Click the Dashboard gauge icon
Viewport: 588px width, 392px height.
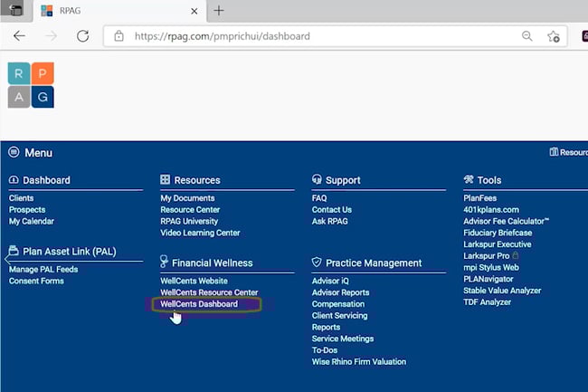pyautogui.click(x=14, y=179)
